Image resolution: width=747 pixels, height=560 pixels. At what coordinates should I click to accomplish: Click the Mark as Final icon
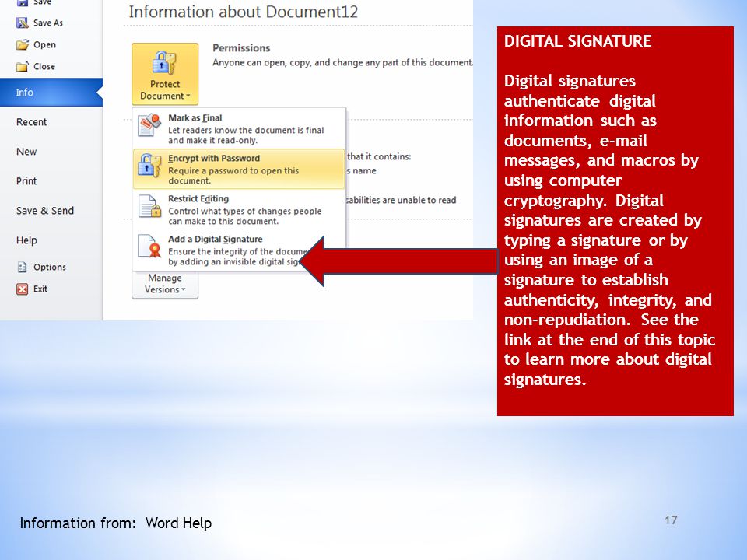click(149, 125)
